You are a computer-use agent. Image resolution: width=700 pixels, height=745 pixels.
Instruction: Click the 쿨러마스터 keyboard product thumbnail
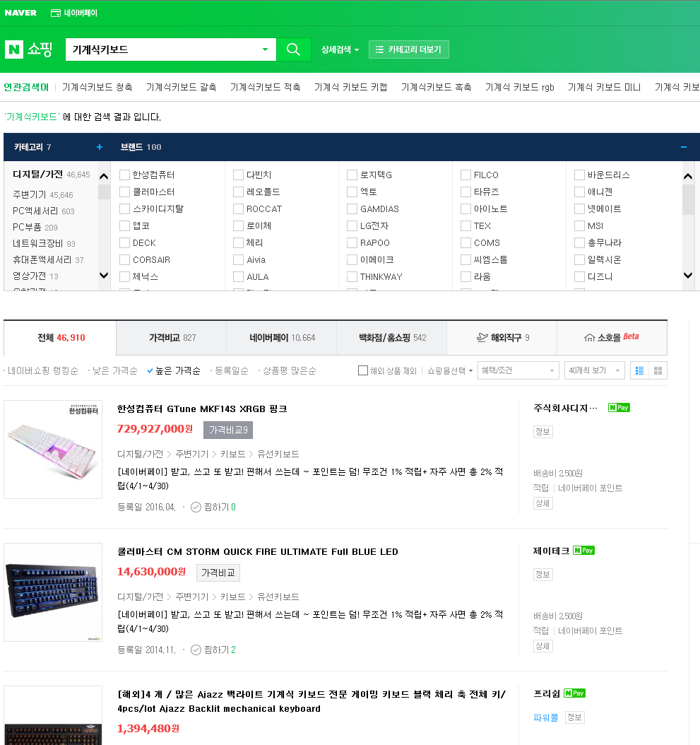click(53, 592)
